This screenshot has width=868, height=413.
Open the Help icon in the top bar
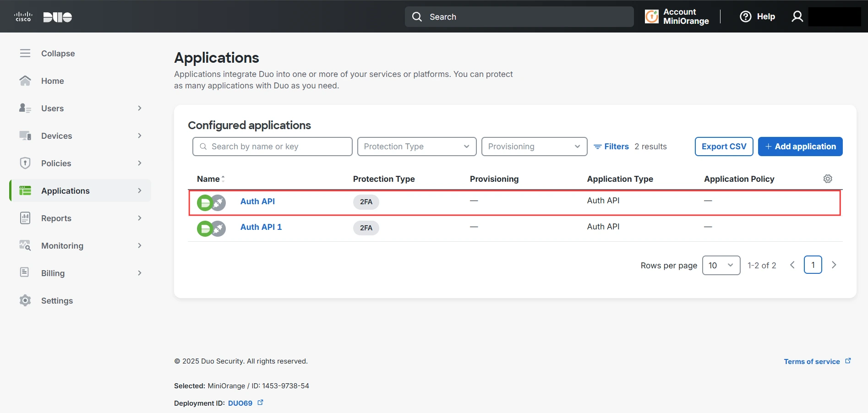(x=745, y=16)
